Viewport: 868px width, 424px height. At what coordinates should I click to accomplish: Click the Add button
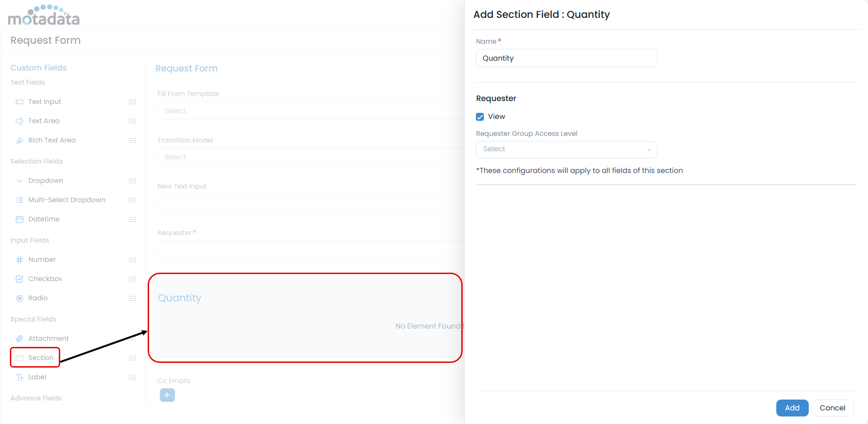click(792, 408)
